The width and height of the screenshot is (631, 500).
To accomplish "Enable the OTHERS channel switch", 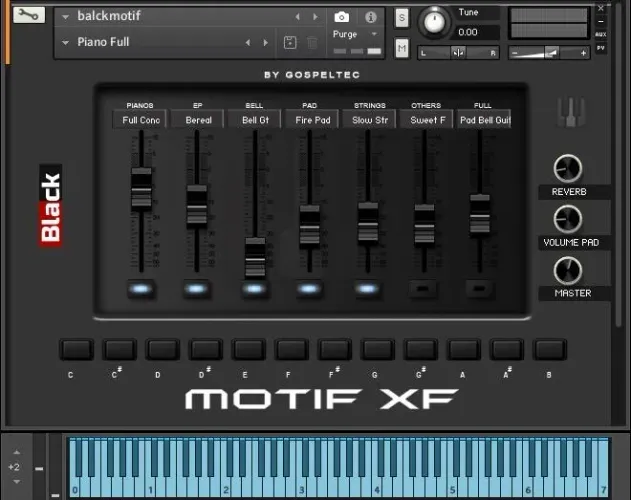I will (423, 289).
